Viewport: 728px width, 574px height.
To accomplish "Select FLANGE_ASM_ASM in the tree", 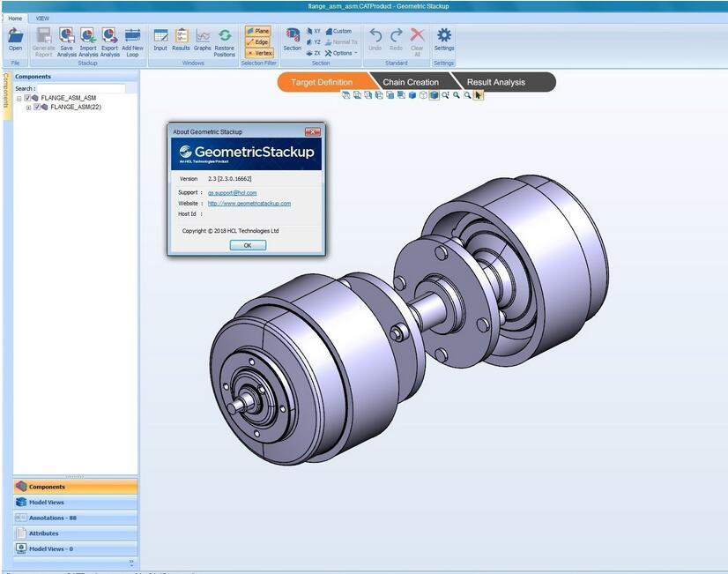I will (68, 98).
